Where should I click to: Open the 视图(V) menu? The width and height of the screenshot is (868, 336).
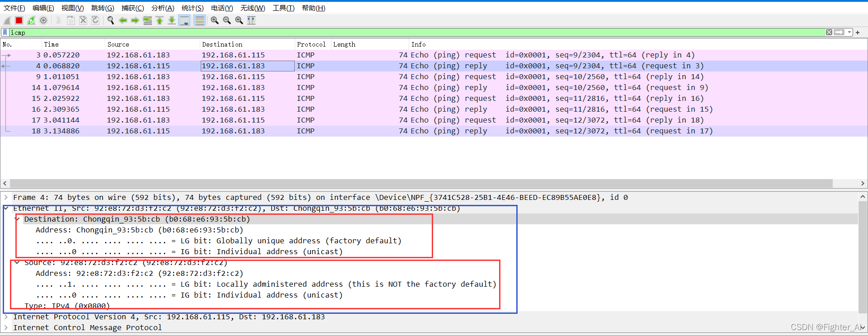73,8
